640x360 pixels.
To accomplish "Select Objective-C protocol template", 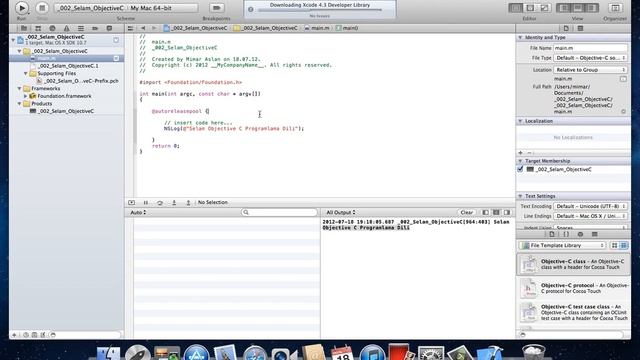I will [x=573, y=288].
